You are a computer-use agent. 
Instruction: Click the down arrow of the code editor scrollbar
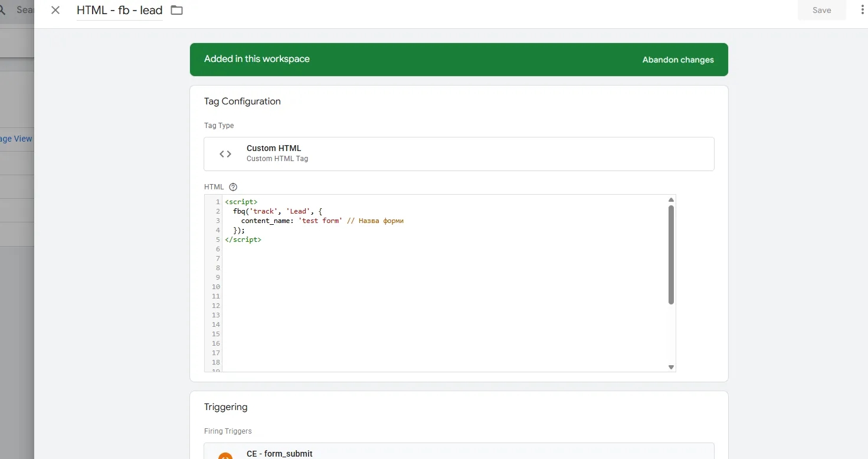671,367
